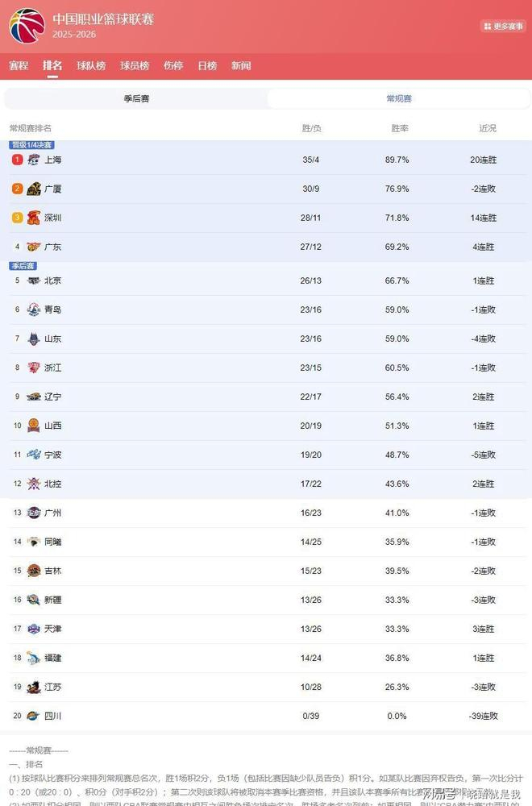The width and height of the screenshot is (532, 806).
Task: Open the 辽宁 team name link
Action: (53, 397)
